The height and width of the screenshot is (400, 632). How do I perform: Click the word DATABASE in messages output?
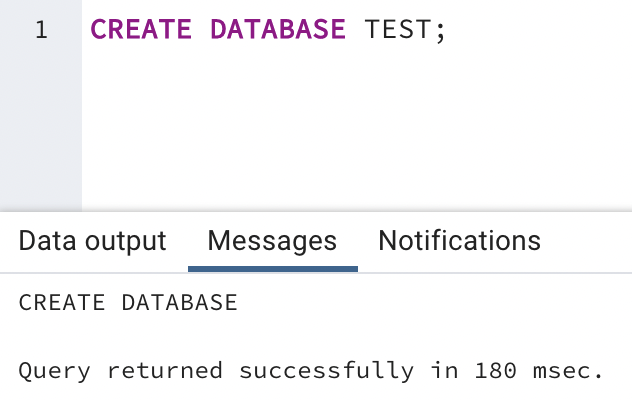[180, 302]
